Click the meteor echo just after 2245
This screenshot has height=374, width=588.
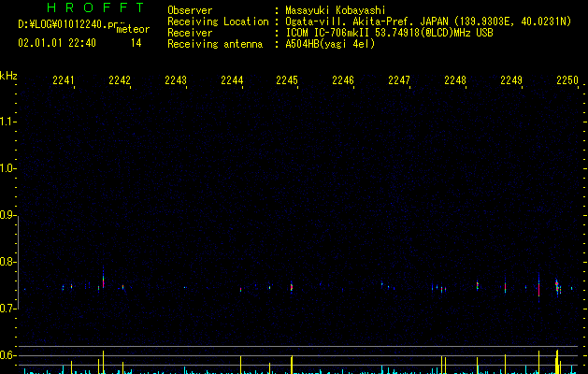(292, 287)
